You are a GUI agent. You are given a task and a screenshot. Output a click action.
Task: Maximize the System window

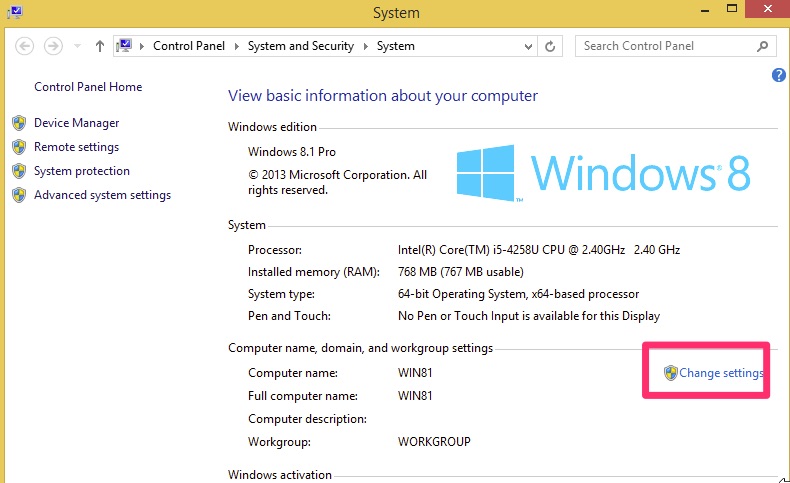pos(732,9)
